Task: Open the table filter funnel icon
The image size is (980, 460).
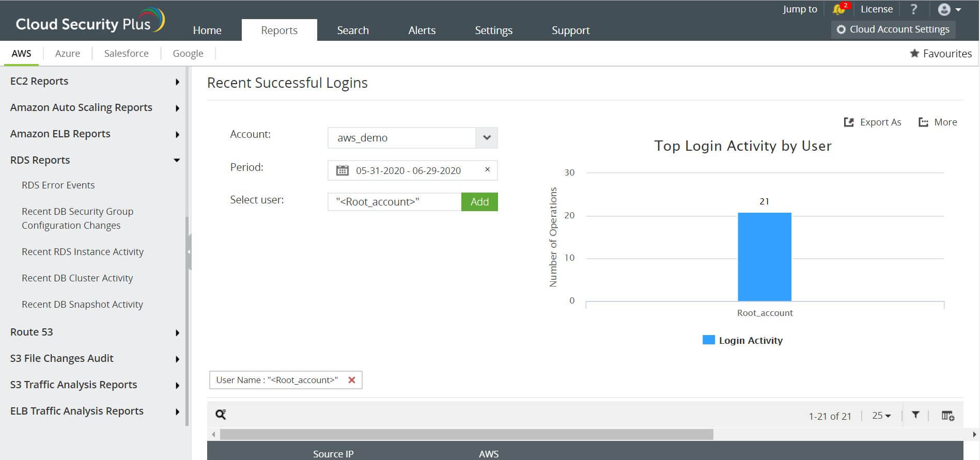Action: 915,415
